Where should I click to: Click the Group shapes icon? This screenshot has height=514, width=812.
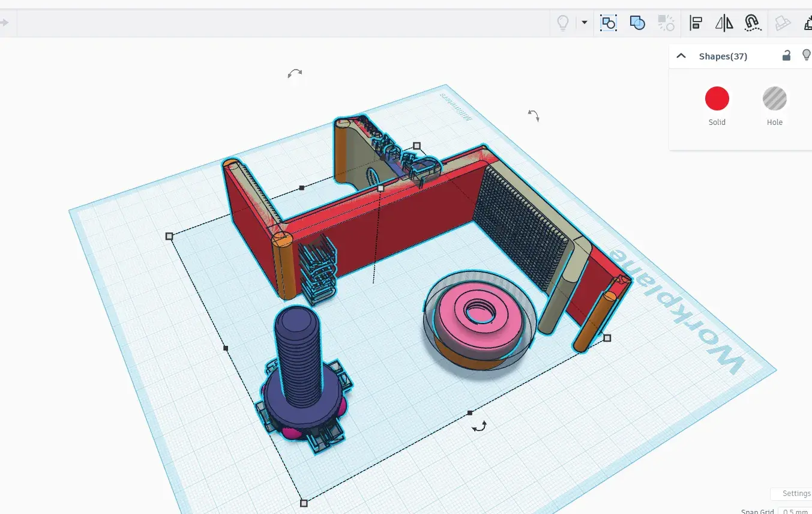click(x=609, y=23)
